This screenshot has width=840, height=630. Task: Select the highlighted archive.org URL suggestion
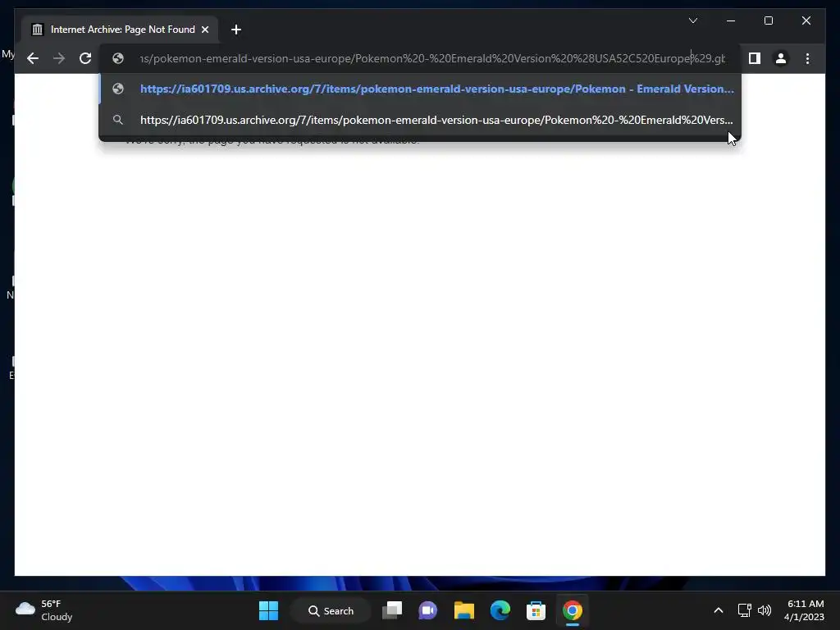pyautogui.click(x=420, y=89)
